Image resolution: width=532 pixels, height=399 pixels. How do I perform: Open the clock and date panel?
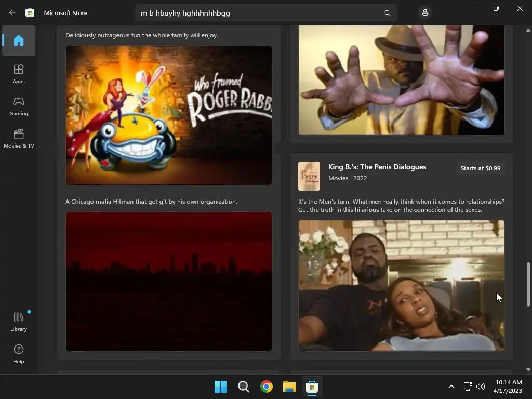coord(508,387)
